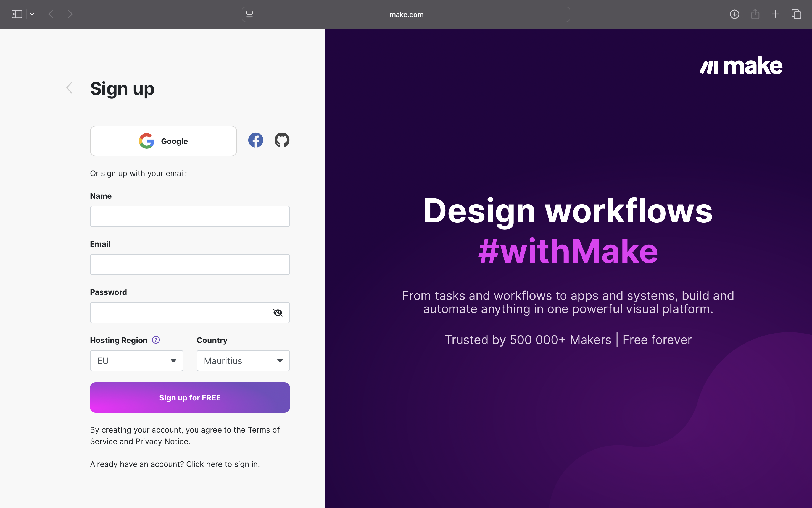The width and height of the screenshot is (812, 508).
Task: Go back in browser history
Action: click(51, 14)
